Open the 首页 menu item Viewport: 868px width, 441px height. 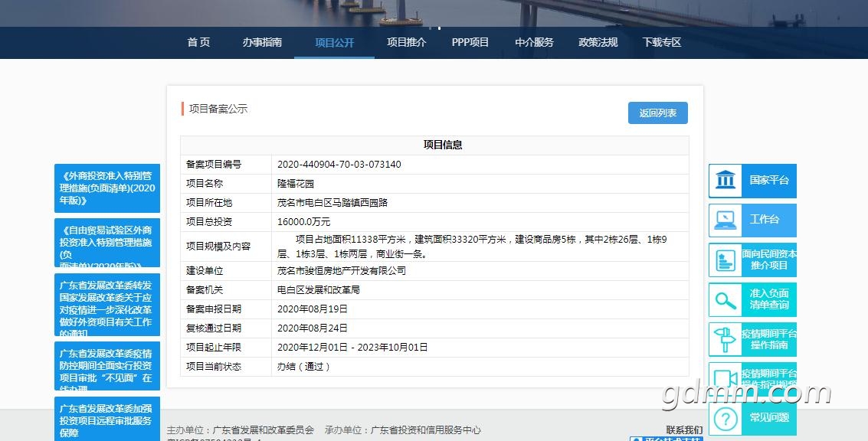[x=198, y=42]
